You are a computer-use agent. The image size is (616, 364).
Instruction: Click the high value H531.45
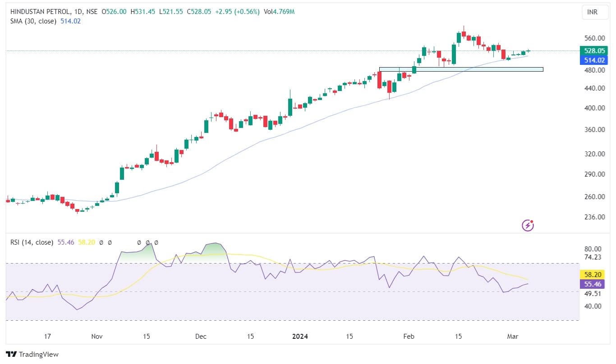[x=143, y=12]
